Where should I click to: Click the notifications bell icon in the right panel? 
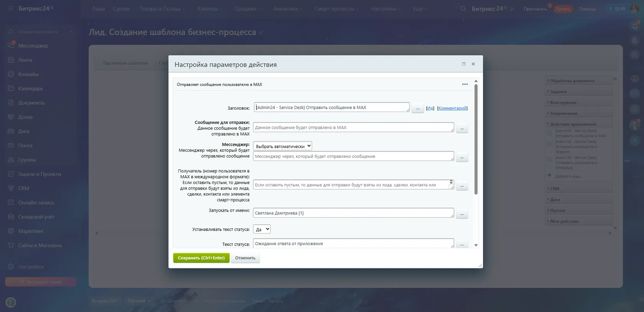coord(635,26)
